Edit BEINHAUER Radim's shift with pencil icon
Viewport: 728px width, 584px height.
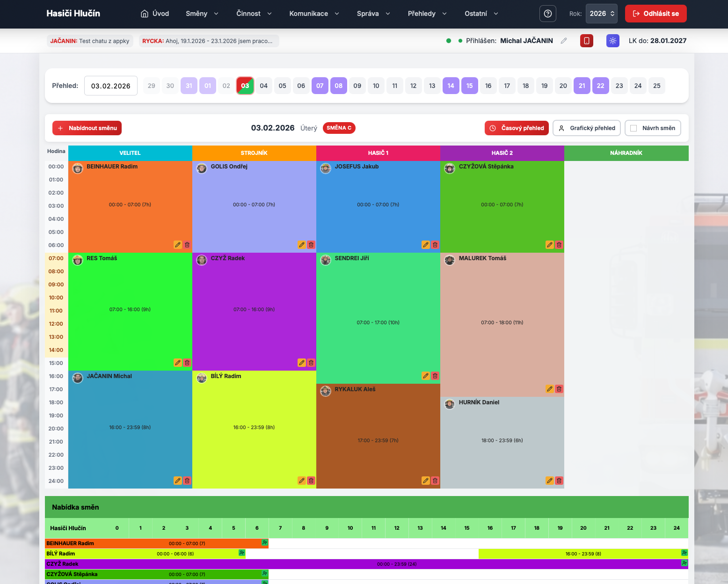178,245
